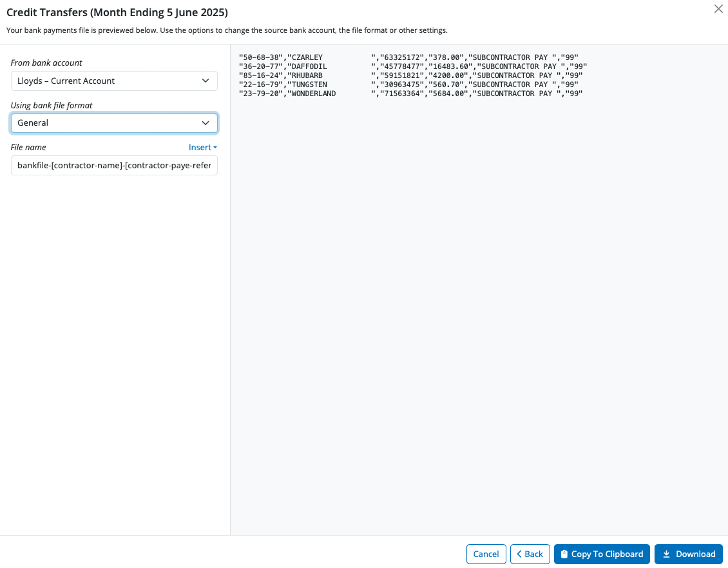Screen dimensions: 728x568
Task: Go Back to the previous step
Action: [530, 554]
